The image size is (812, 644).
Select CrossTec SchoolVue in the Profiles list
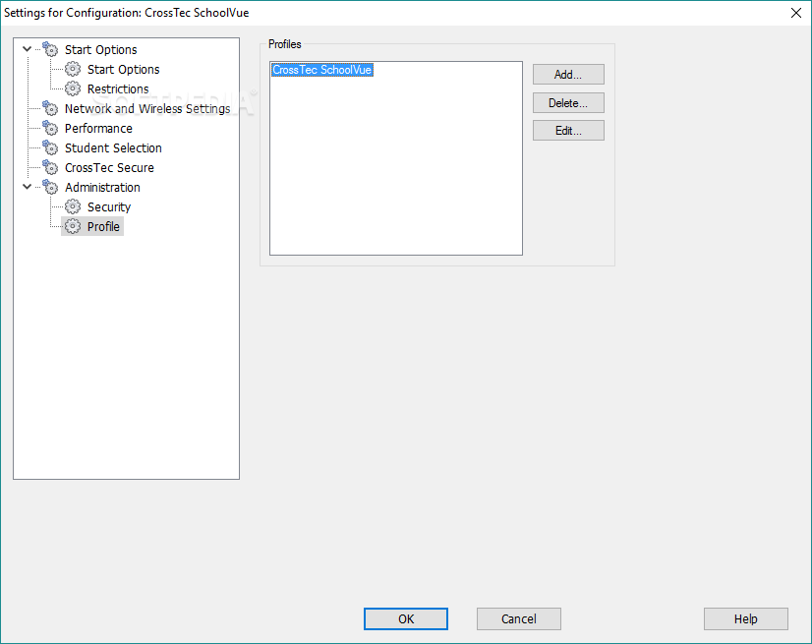(322, 70)
